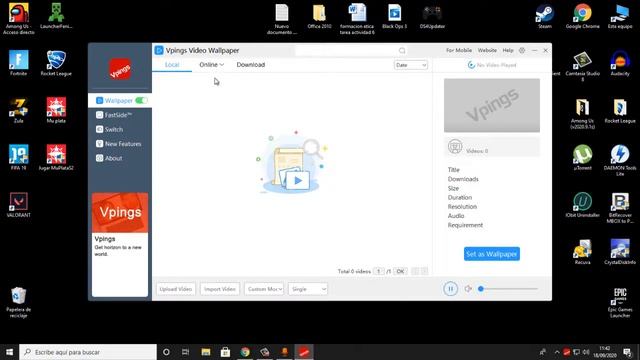This screenshot has width=640, height=360.
Task: Click the Epic Games Launcher icon
Action: (x=620, y=302)
